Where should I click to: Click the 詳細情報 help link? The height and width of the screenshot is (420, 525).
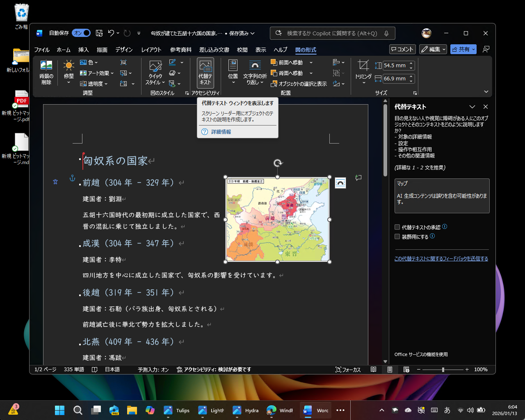221,132
